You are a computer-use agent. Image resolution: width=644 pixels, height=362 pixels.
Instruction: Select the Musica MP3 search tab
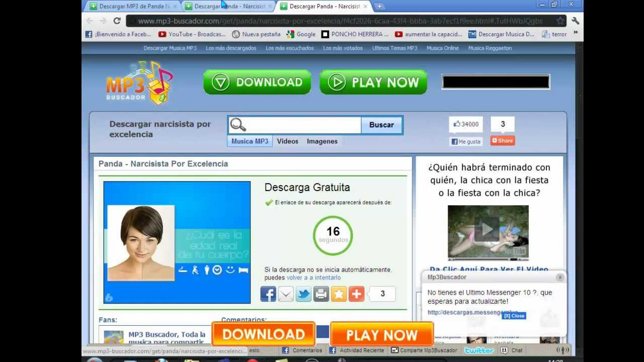(x=250, y=141)
